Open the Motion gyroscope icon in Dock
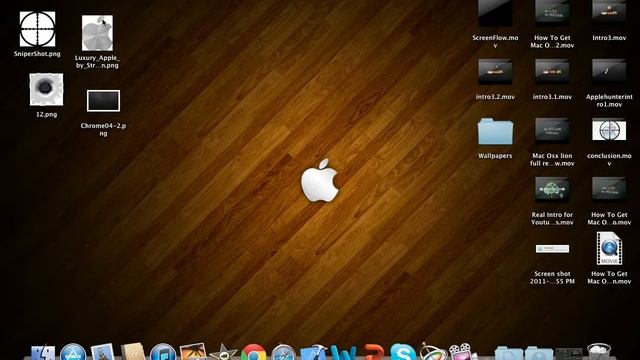640x360 pixels. [433, 351]
